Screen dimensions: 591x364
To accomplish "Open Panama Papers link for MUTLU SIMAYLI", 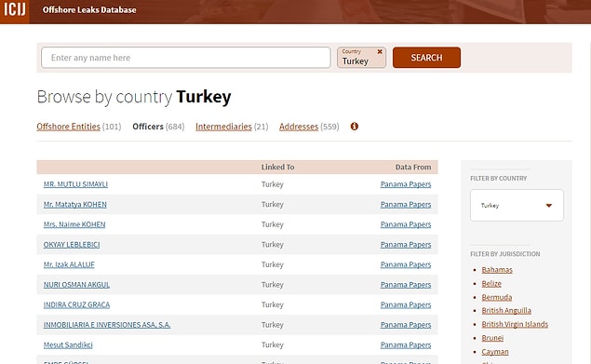I will (406, 184).
